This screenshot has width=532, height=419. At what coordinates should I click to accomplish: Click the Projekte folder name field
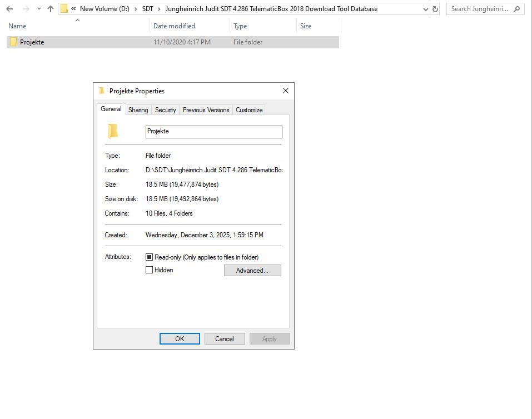coord(214,132)
